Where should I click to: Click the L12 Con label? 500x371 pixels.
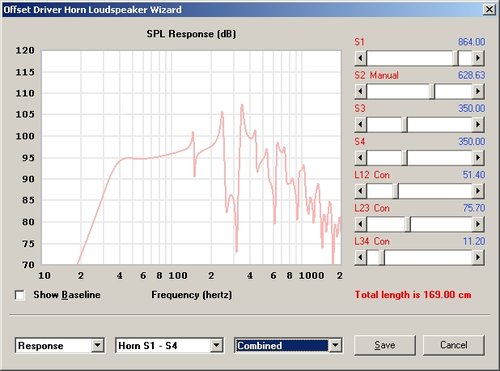click(x=372, y=175)
